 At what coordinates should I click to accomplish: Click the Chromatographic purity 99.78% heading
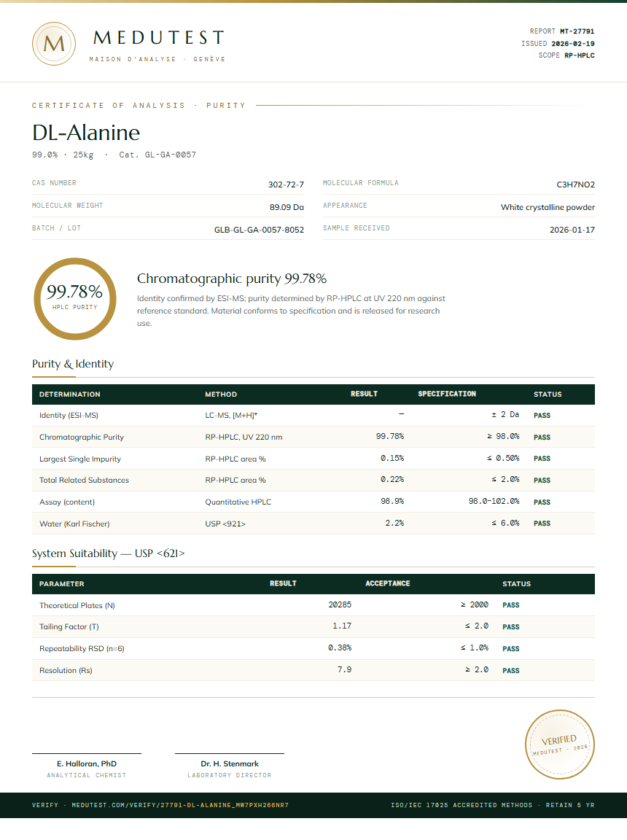(232, 279)
